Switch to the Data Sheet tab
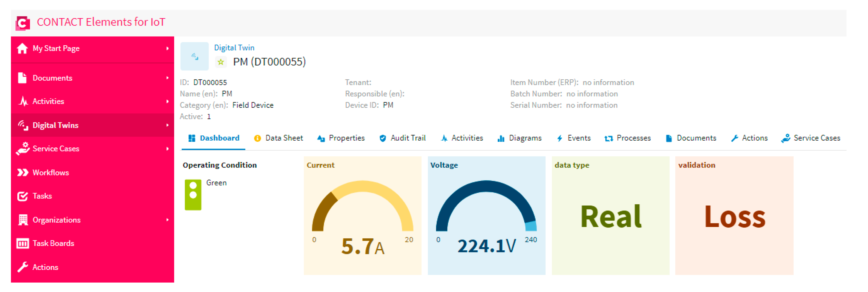Image resolution: width=868 pixels, height=292 pixels. point(278,138)
